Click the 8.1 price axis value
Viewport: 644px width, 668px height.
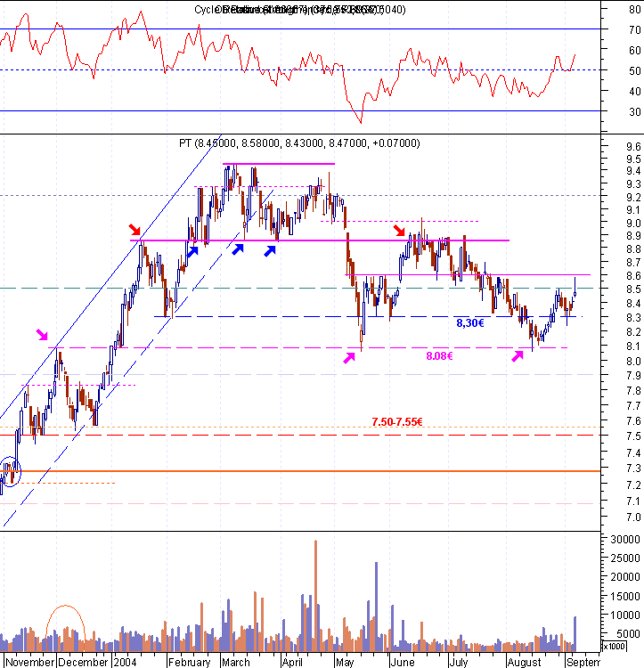pyautogui.click(x=633, y=346)
